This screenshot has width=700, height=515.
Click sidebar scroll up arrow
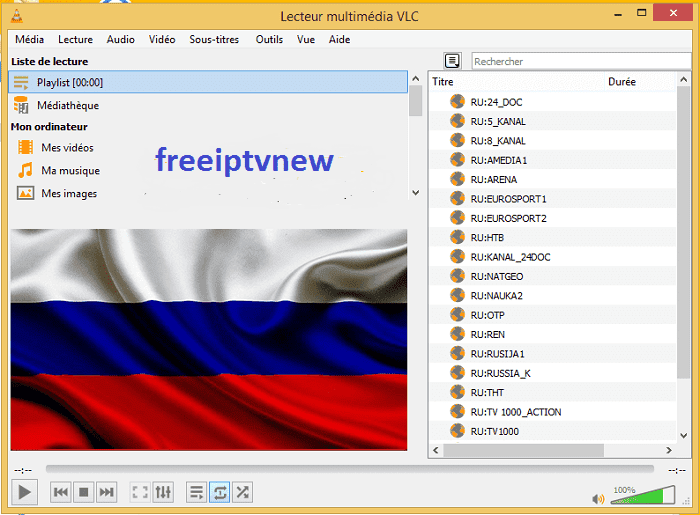pyautogui.click(x=416, y=79)
